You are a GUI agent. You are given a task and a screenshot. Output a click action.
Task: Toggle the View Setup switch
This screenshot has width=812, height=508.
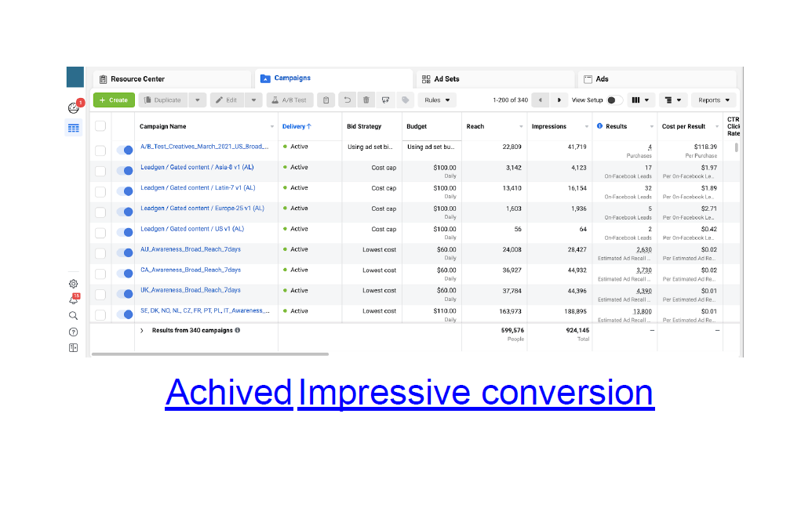[x=614, y=100]
